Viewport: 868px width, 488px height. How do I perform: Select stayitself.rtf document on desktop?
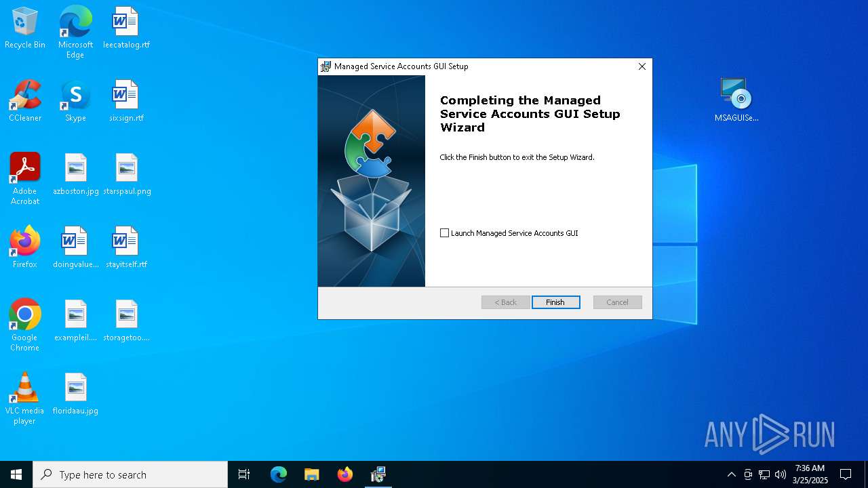[x=126, y=248]
